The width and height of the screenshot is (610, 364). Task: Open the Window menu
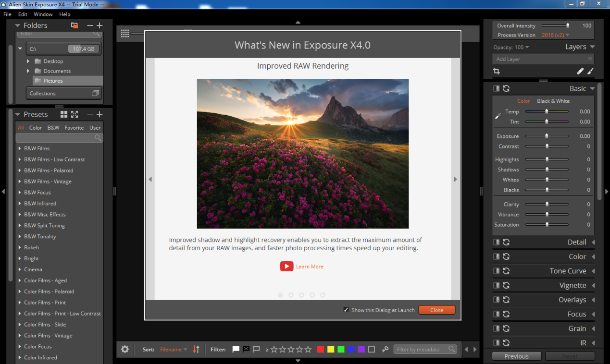tap(43, 14)
